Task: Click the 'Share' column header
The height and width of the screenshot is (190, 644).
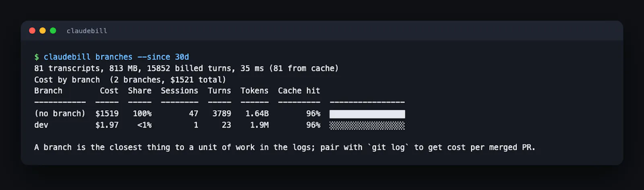Action: click(140, 91)
